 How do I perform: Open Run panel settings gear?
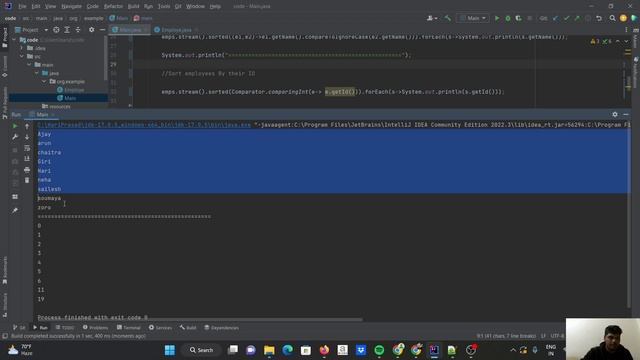pos(615,114)
